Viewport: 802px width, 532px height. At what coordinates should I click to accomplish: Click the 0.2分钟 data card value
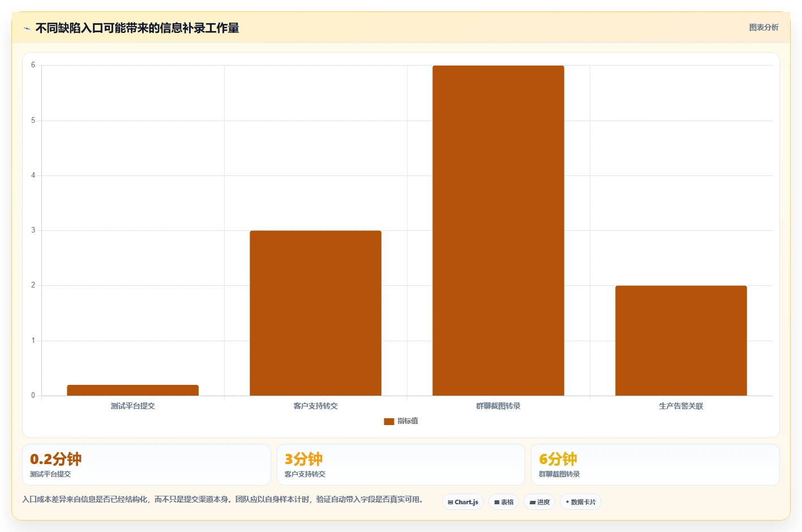click(x=55, y=459)
